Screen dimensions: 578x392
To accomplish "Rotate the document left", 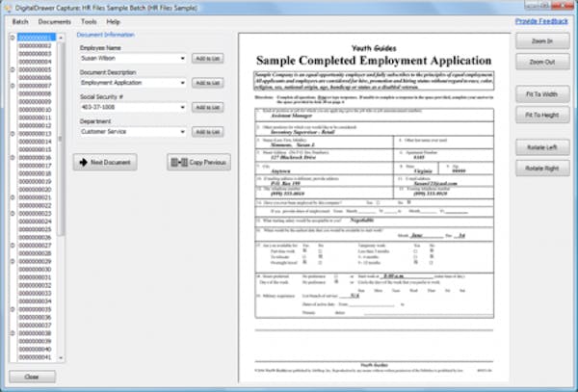I will click(542, 147).
